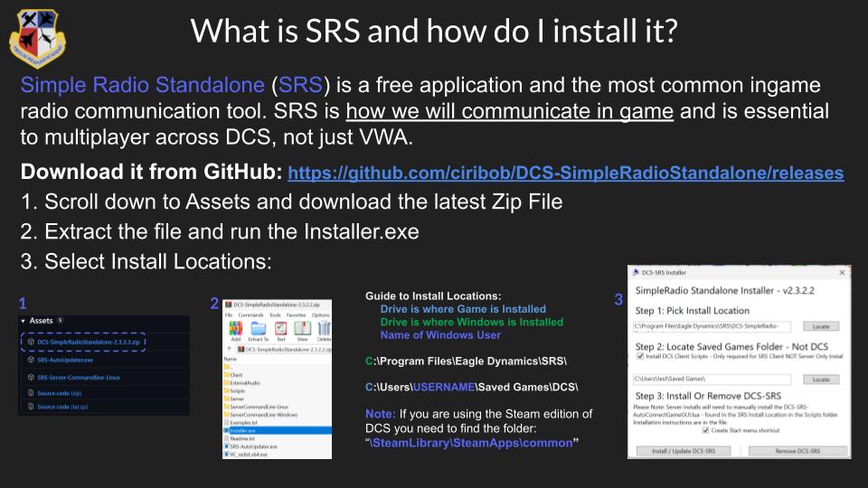The width and height of the screenshot is (868, 488).
Task: Click package icon beside SRS-Server-Commandline-Linux
Action: click(x=31, y=378)
